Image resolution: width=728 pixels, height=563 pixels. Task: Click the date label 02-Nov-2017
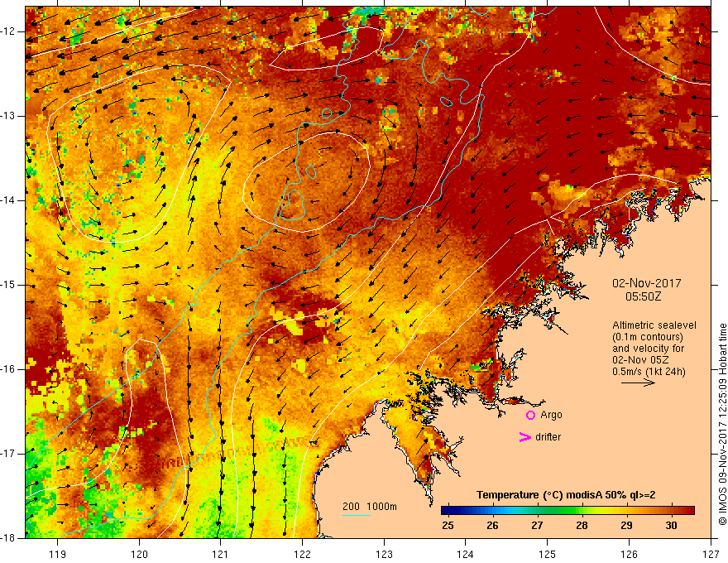tap(646, 283)
